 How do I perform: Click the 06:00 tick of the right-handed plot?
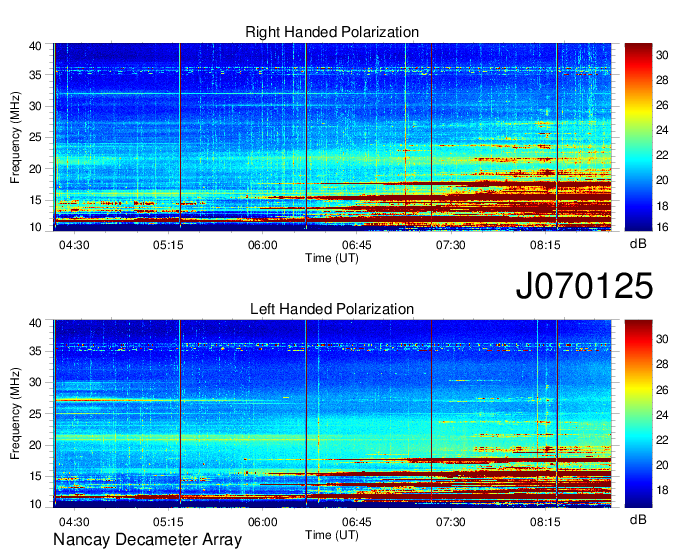coord(262,245)
